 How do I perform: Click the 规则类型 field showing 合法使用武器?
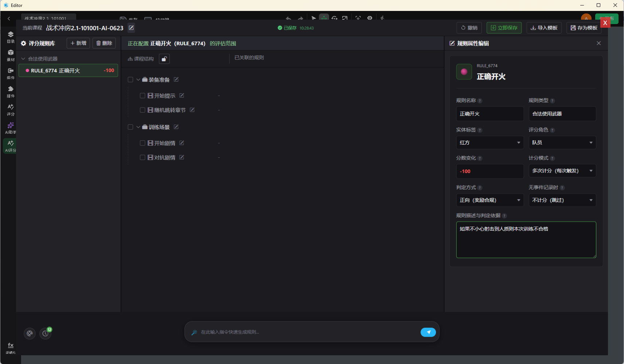click(x=562, y=114)
